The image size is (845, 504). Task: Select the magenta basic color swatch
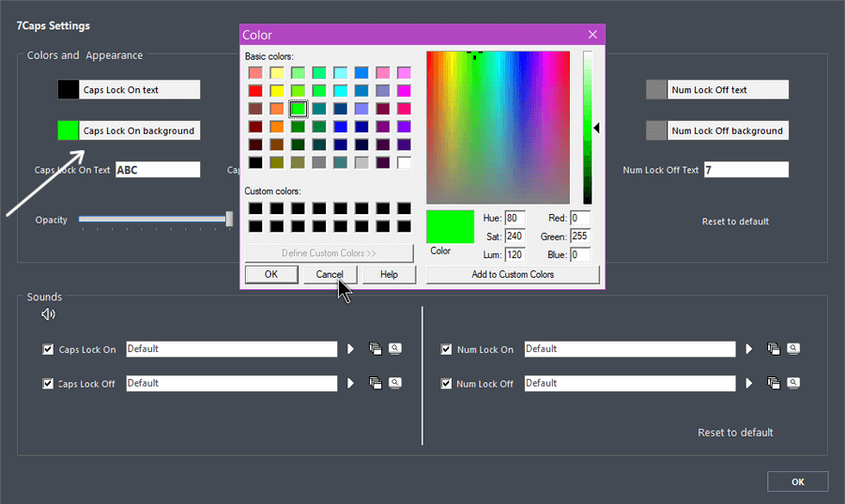(404, 90)
